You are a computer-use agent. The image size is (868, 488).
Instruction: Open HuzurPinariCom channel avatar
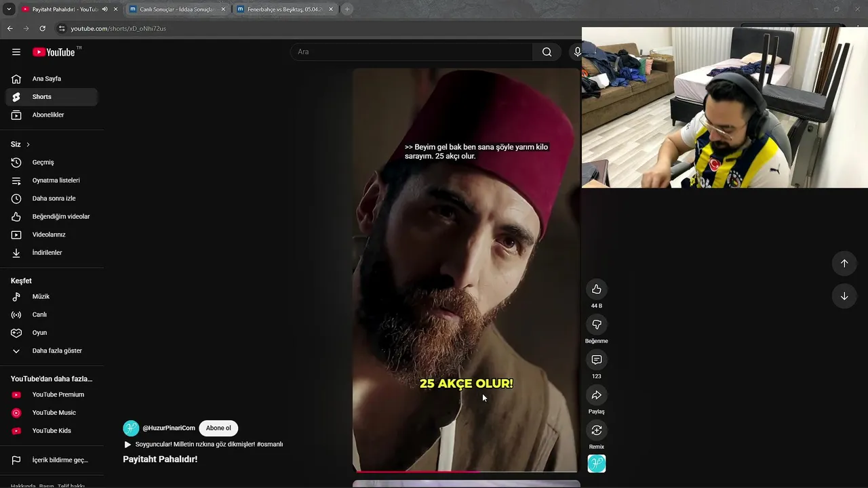[131, 428]
